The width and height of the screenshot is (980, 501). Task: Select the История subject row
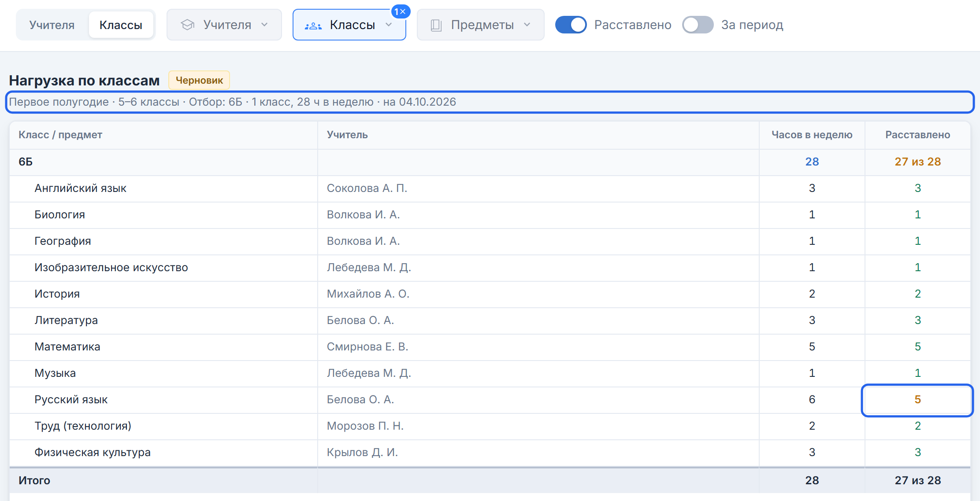(x=490, y=294)
